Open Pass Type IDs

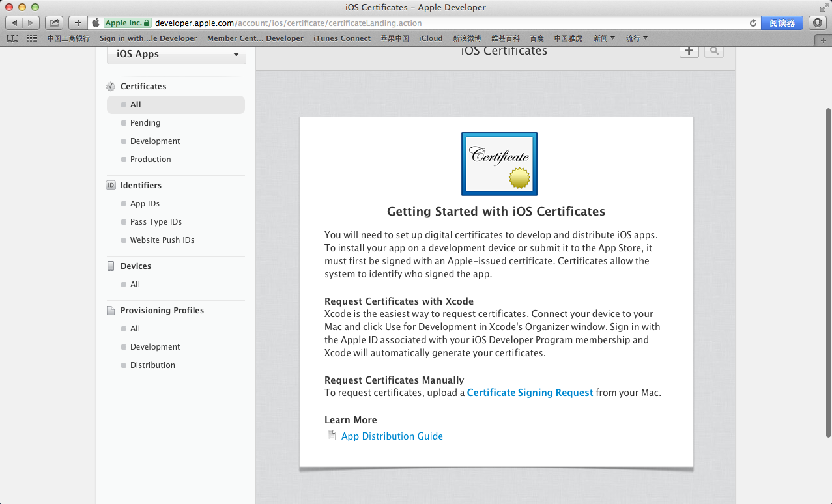(156, 222)
